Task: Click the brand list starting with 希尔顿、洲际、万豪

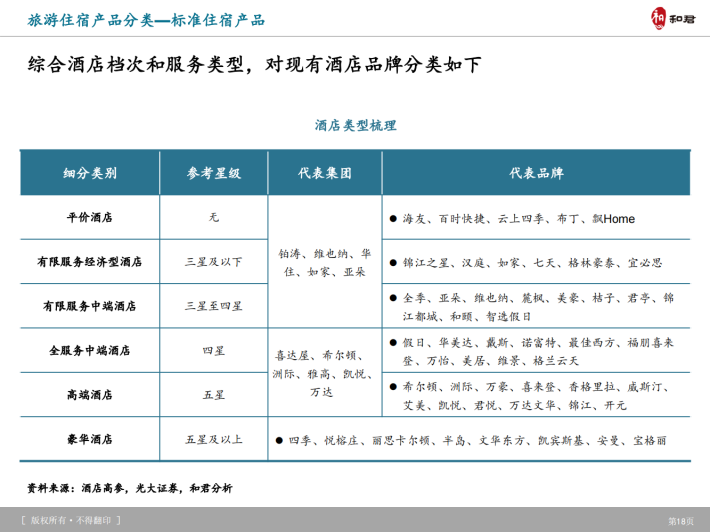Action: 531,396
